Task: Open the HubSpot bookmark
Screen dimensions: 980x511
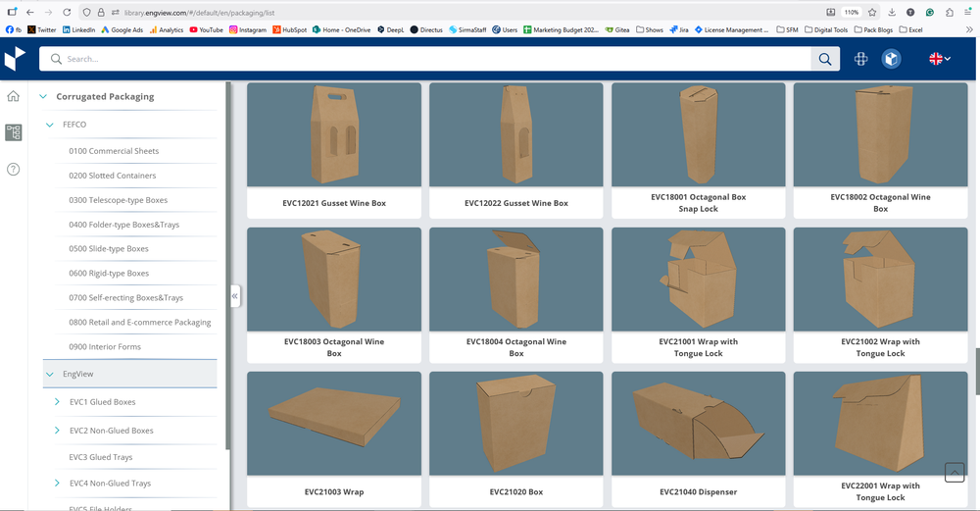Action: pyautogui.click(x=290, y=29)
